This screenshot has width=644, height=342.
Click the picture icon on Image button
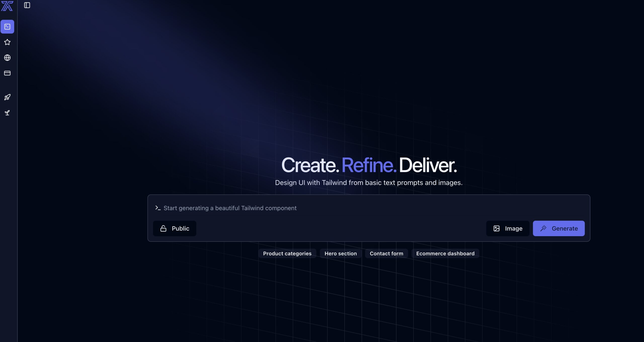pyautogui.click(x=496, y=228)
